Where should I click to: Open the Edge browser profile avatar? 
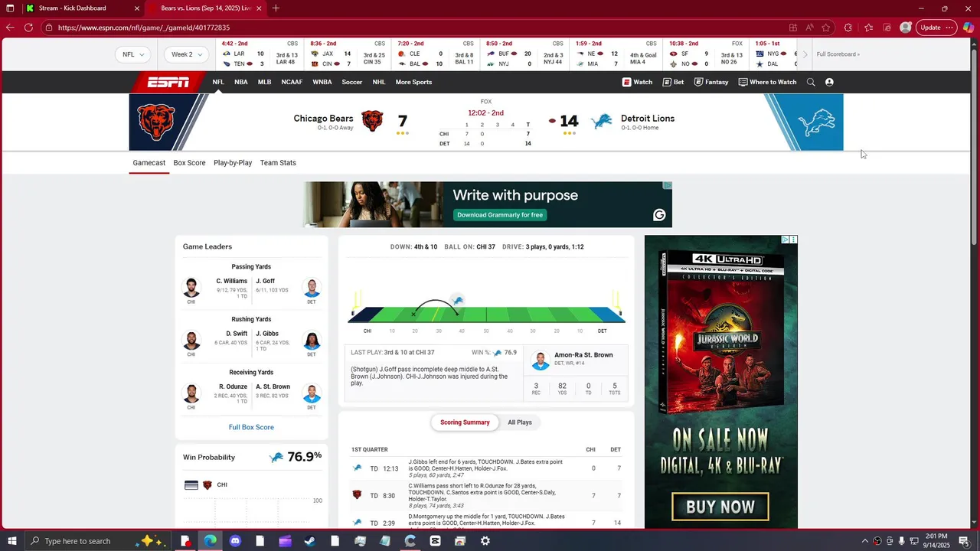pos(906,28)
